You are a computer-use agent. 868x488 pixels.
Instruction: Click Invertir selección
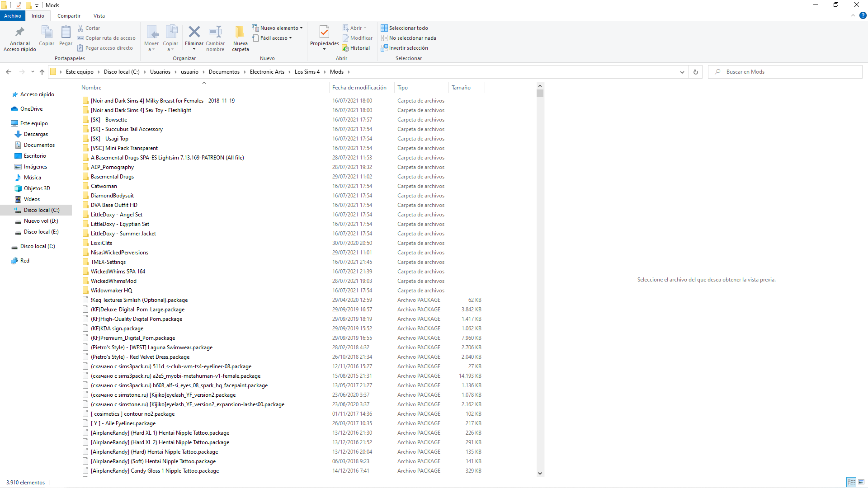tap(404, 48)
